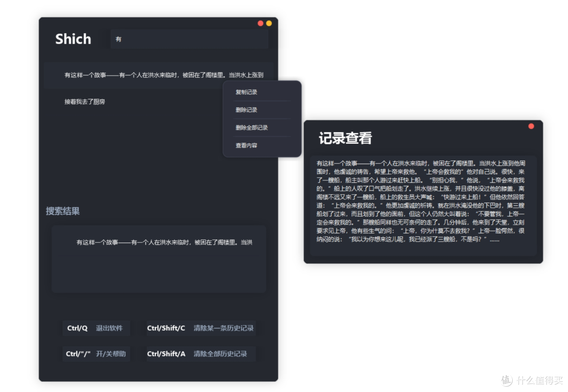Click the 搜索结果 heading

63,211
